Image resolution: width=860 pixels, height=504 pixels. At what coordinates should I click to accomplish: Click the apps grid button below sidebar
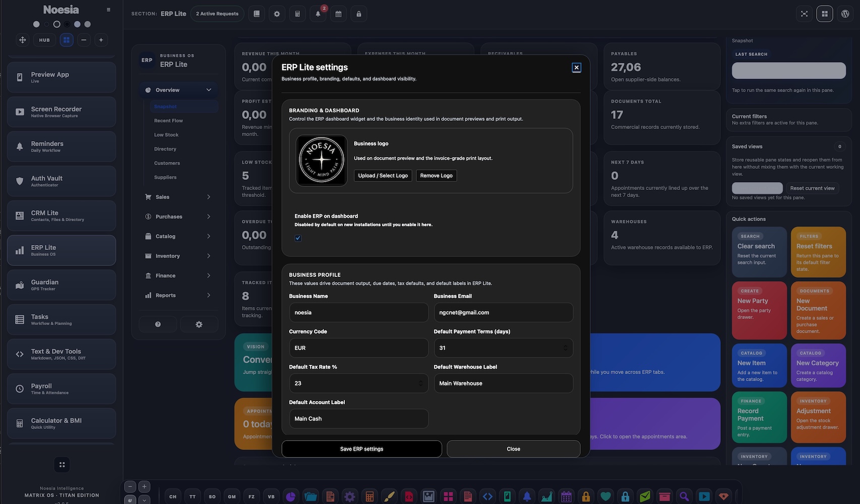[x=62, y=465]
